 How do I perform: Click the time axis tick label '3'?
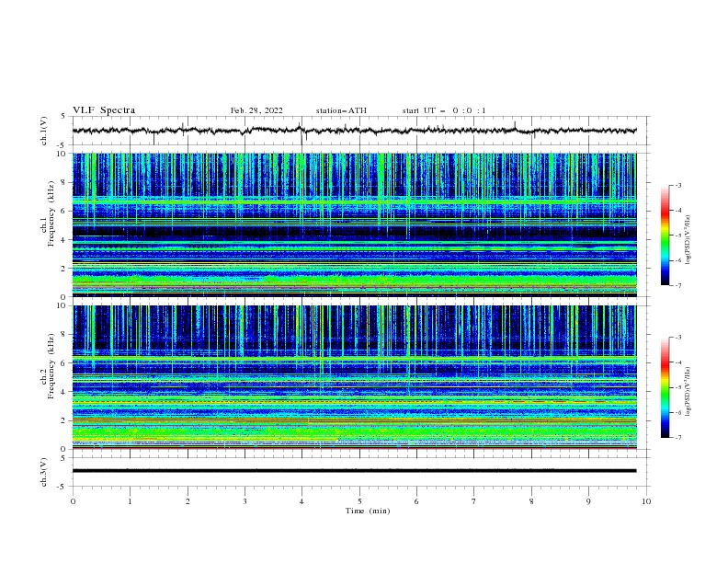pyautogui.click(x=245, y=501)
